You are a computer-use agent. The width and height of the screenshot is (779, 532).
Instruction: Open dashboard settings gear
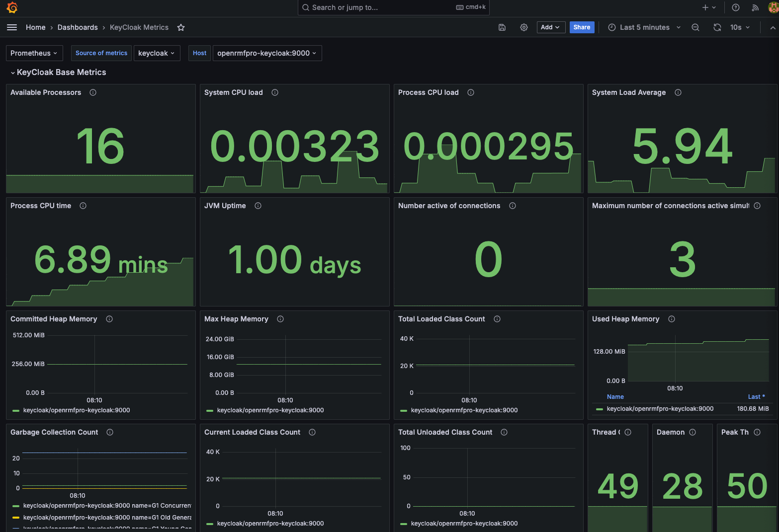click(x=524, y=27)
